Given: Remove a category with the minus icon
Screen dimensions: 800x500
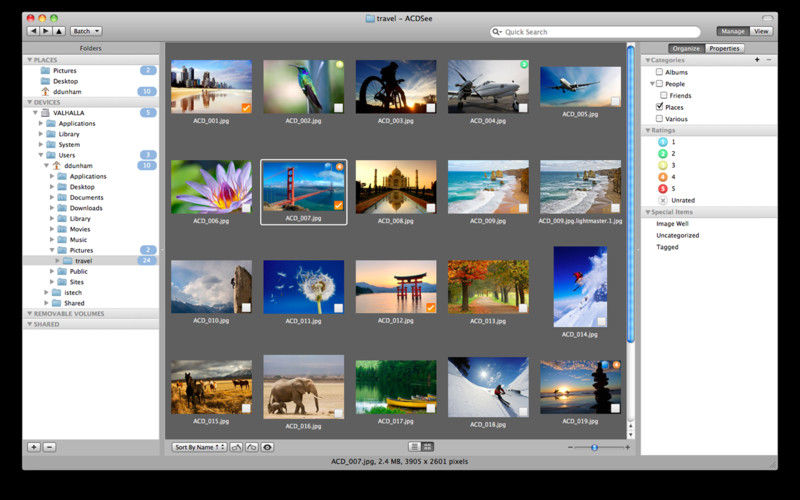Looking at the screenshot, I should pos(769,60).
